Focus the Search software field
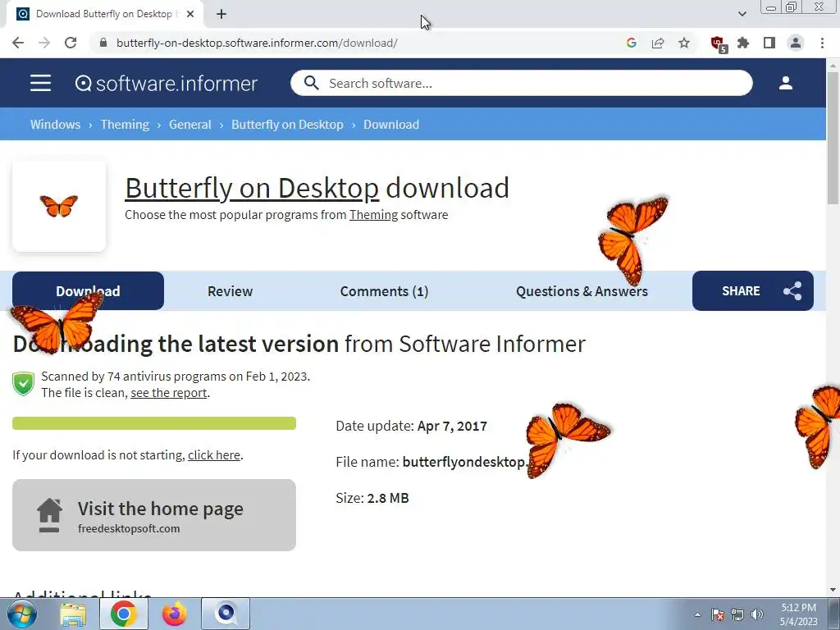Viewport: 840px width, 630px height. coord(522,83)
